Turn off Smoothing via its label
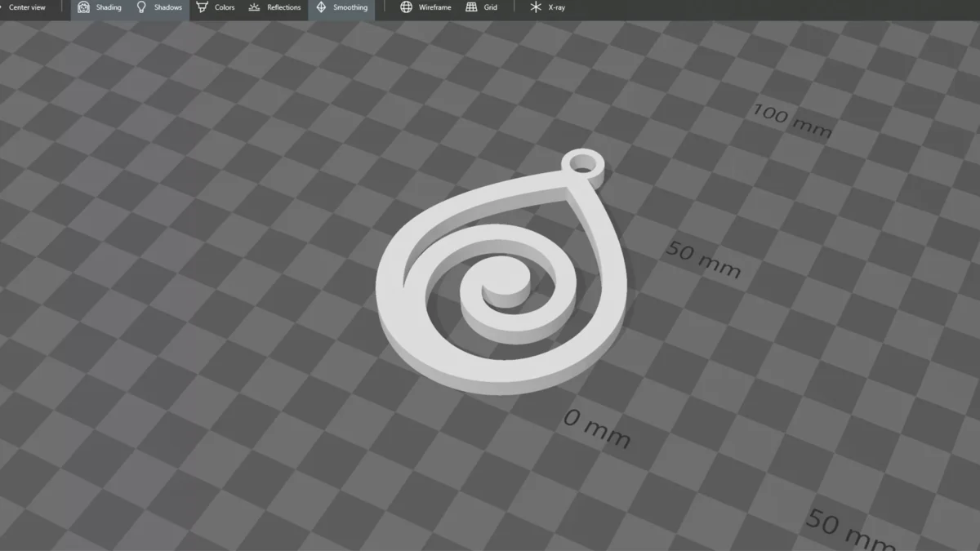Image resolution: width=980 pixels, height=551 pixels. 350,7
